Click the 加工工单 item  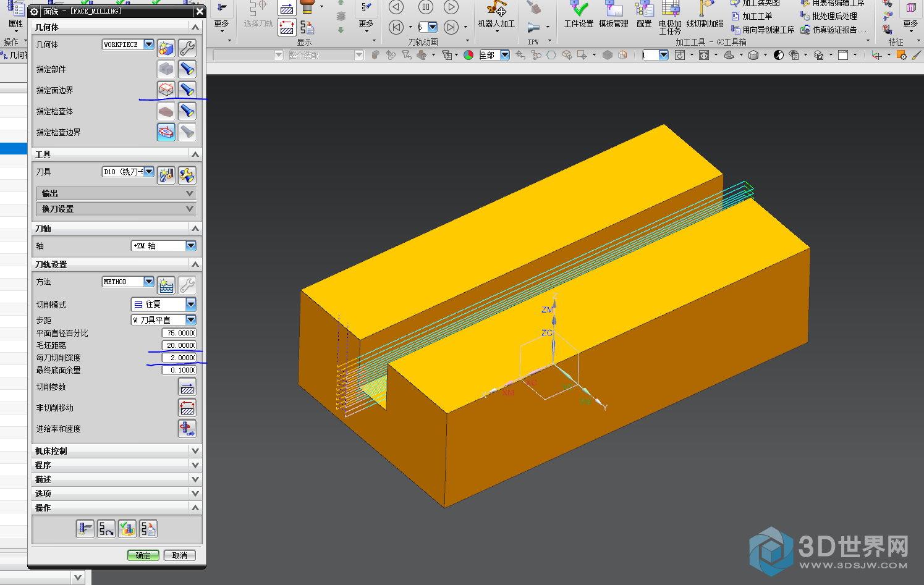(x=752, y=16)
